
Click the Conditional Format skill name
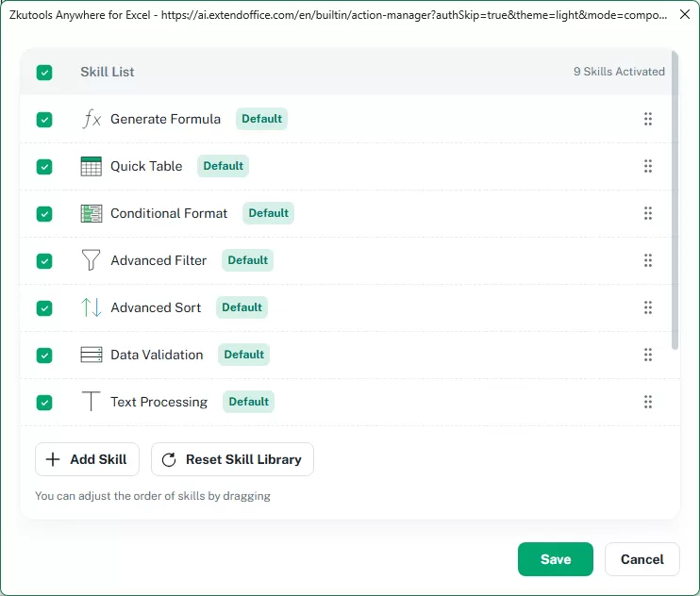[x=169, y=213]
